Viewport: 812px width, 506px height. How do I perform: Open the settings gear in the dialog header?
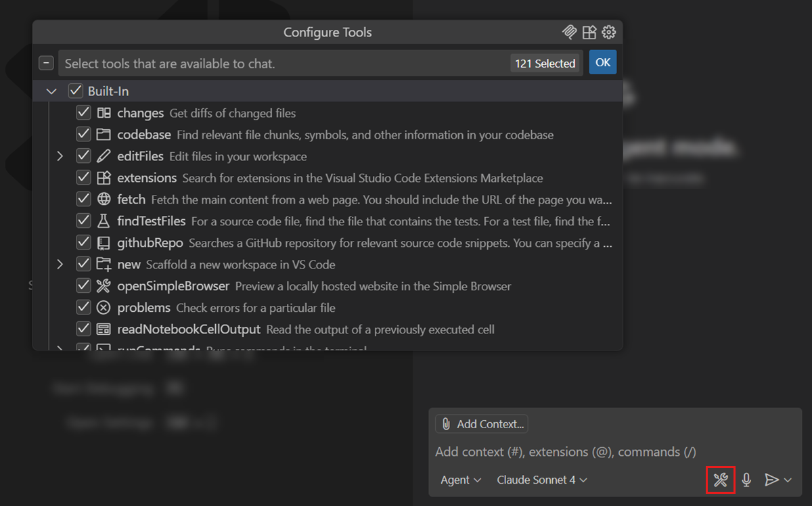tap(608, 32)
